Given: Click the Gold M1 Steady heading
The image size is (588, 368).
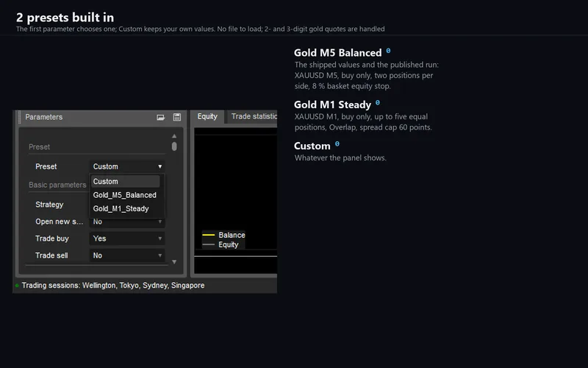Looking at the screenshot, I should click(333, 105).
